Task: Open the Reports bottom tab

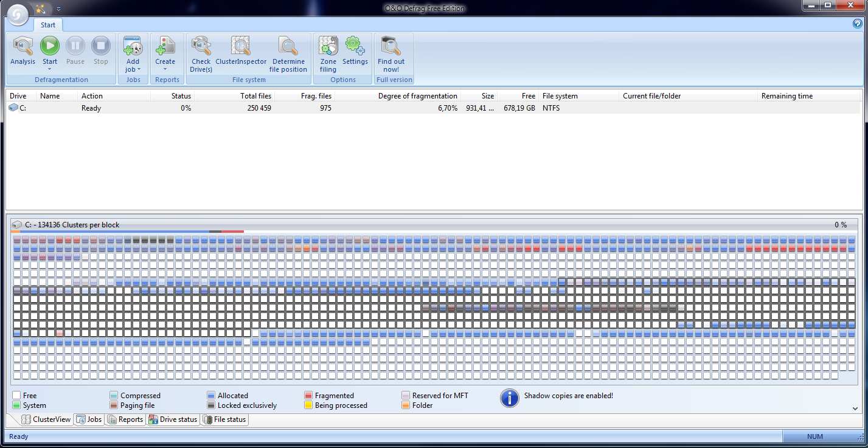Action: pos(125,419)
